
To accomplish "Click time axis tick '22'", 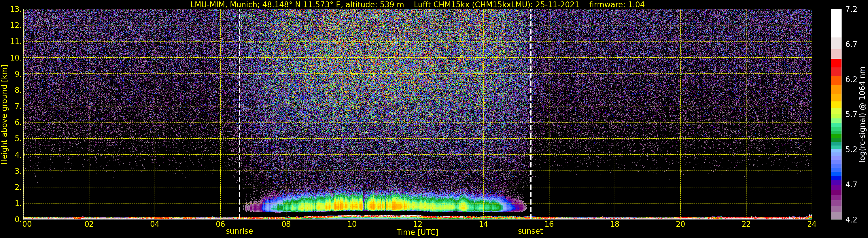I will tap(746, 224).
